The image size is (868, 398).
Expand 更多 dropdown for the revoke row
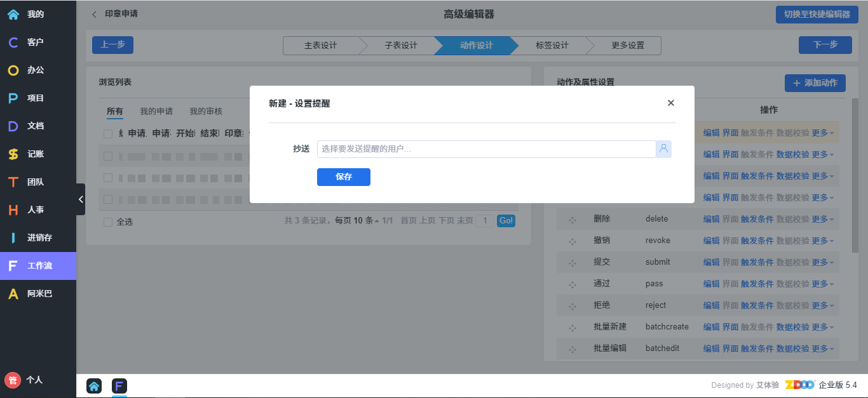click(x=822, y=241)
